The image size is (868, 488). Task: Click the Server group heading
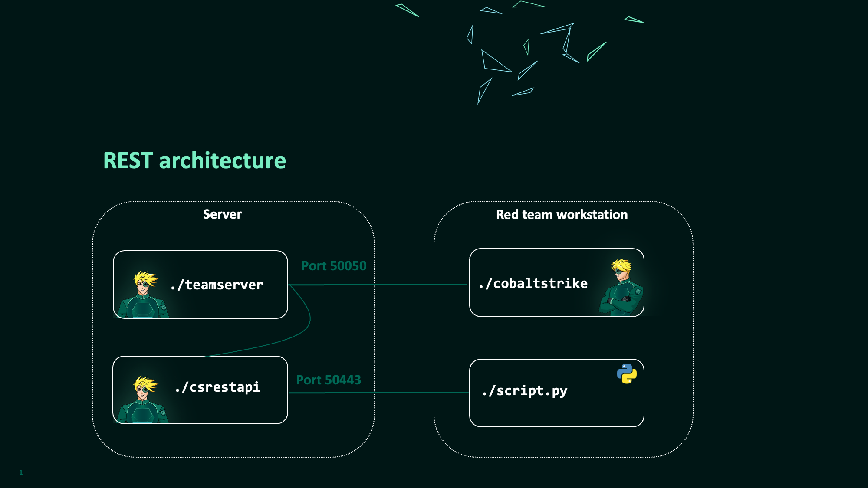pos(222,214)
